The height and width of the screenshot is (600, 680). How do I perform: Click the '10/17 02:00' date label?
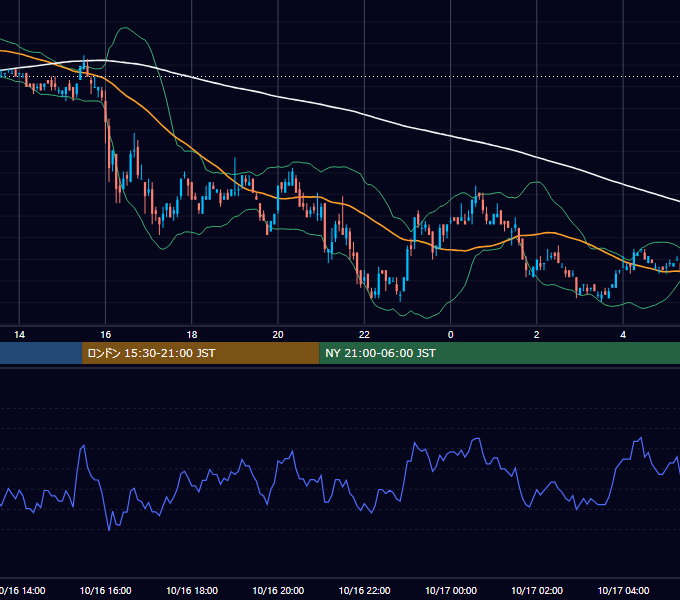point(537,590)
